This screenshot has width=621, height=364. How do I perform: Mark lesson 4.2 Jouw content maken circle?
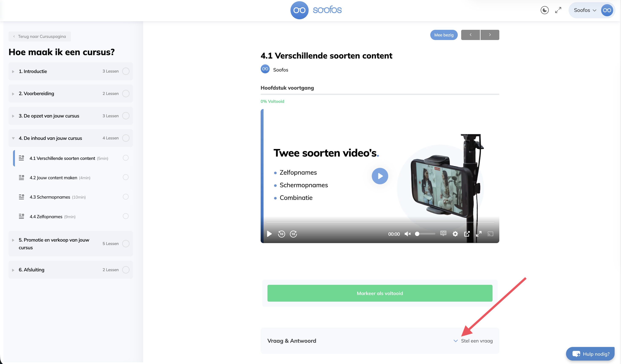pyautogui.click(x=126, y=177)
